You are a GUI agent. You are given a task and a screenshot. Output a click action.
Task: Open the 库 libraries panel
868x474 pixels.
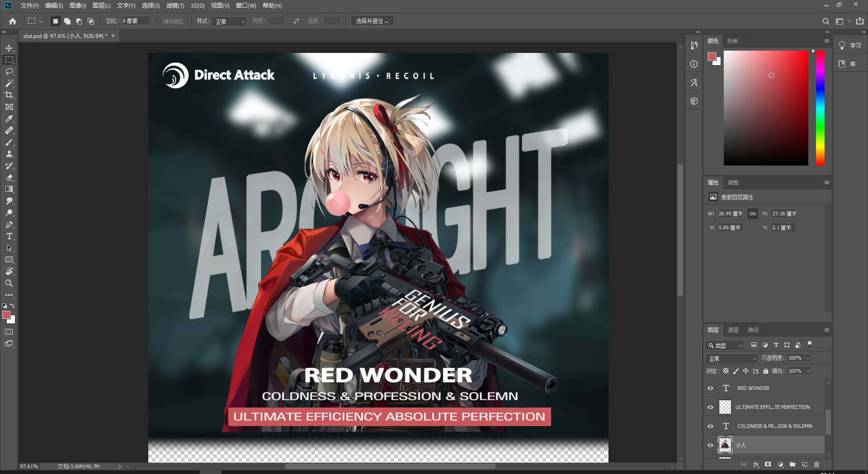click(848, 64)
